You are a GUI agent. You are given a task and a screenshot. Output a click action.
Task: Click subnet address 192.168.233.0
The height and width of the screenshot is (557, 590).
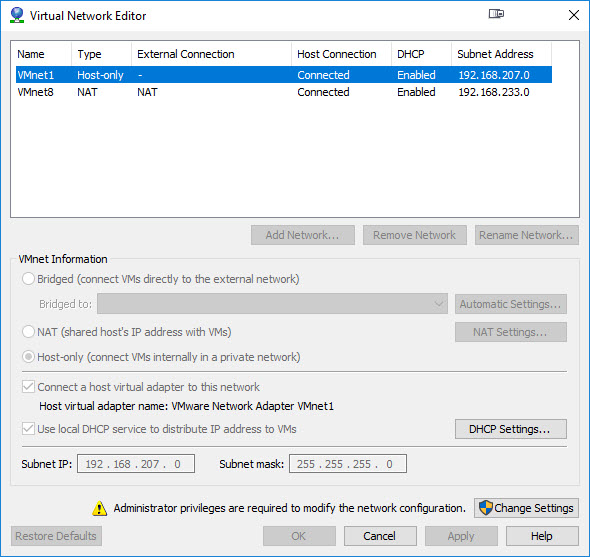tap(494, 92)
